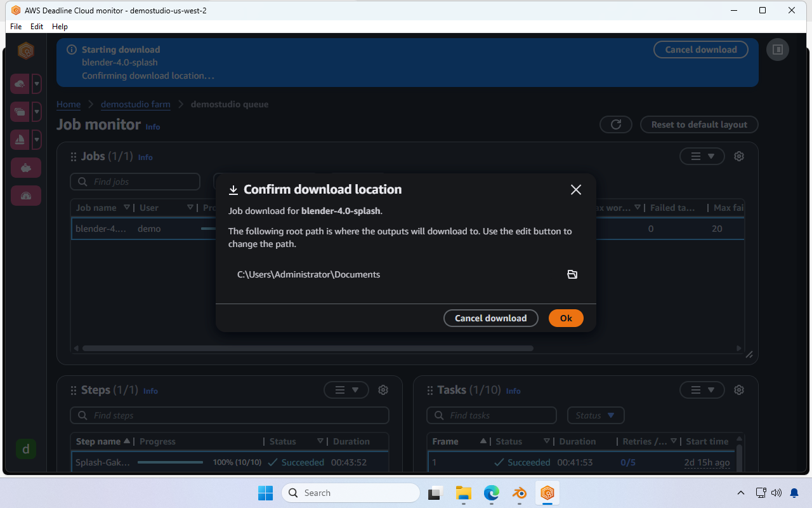Screen dimensions: 812x508
Task: Open the Jobs panel settings gear
Action: click(738, 156)
